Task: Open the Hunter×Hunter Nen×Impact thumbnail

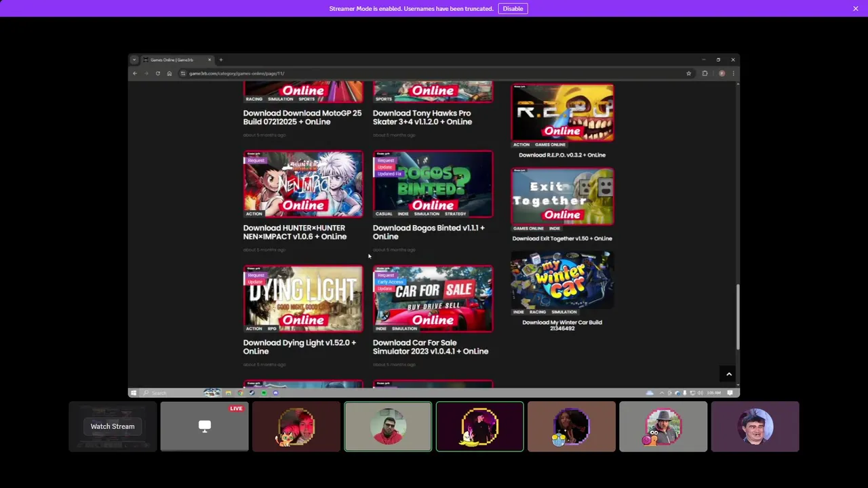Action: click(x=303, y=184)
